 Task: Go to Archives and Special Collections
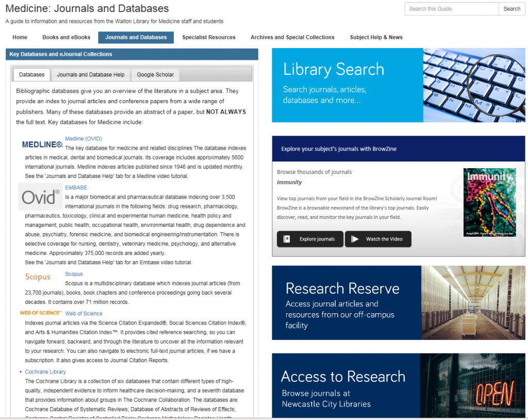[x=292, y=37]
